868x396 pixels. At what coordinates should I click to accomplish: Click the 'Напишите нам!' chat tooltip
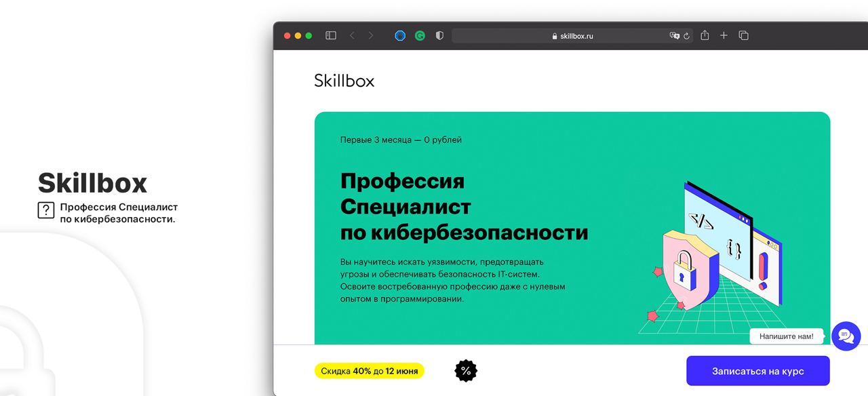pos(787,336)
